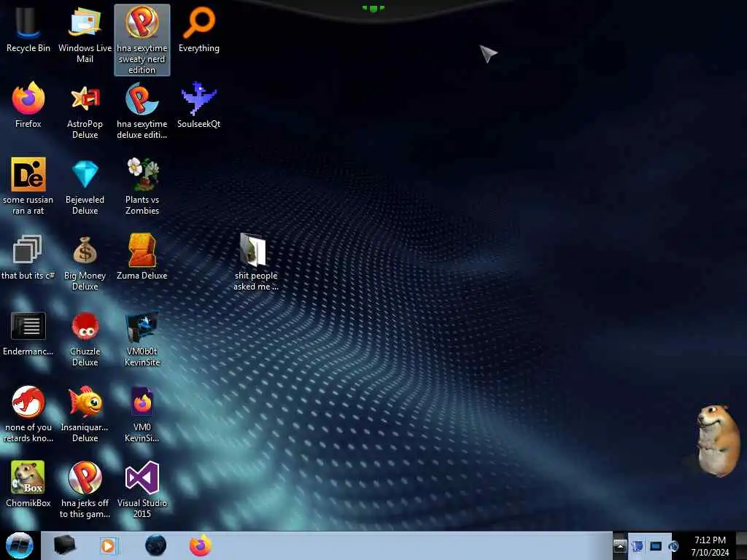
Task: Launch Firefox from the desktop shortcut
Action: click(x=28, y=105)
